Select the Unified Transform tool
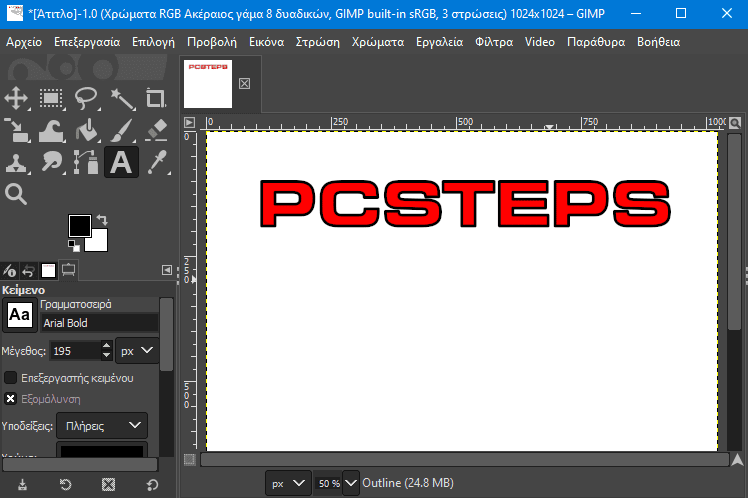Viewport: 748px width, 498px height. pyautogui.click(x=17, y=131)
